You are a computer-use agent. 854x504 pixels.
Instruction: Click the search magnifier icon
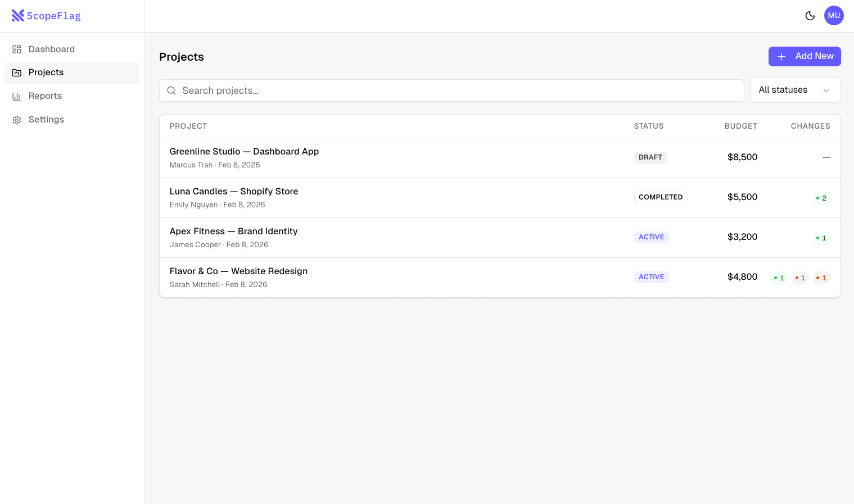click(171, 90)
